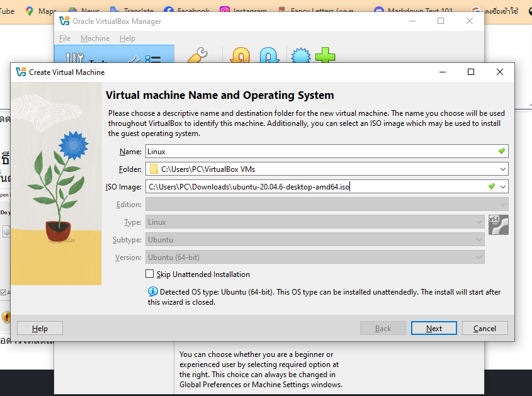Screen dimensions: 532x396
Task: Open the Version Ubuntu (64-bit) dropdown
Action: click(x=315, y=257)
